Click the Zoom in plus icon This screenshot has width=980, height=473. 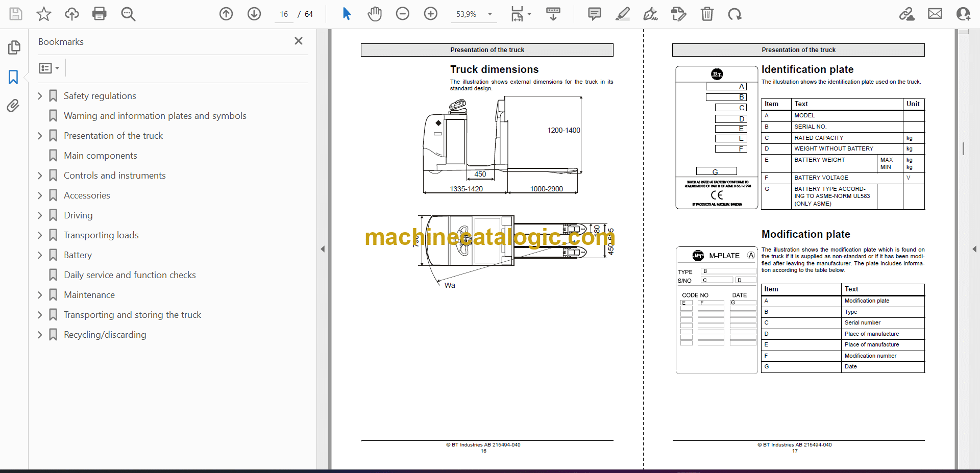point(431,14)
